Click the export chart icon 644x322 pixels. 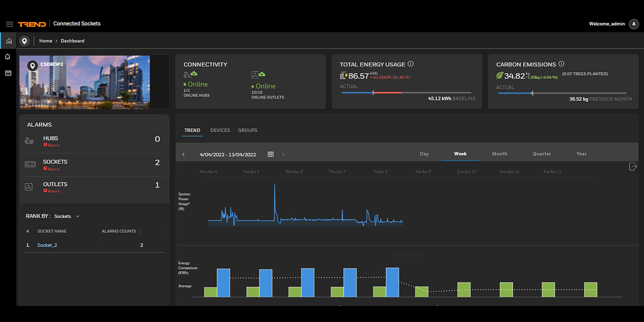633,166
